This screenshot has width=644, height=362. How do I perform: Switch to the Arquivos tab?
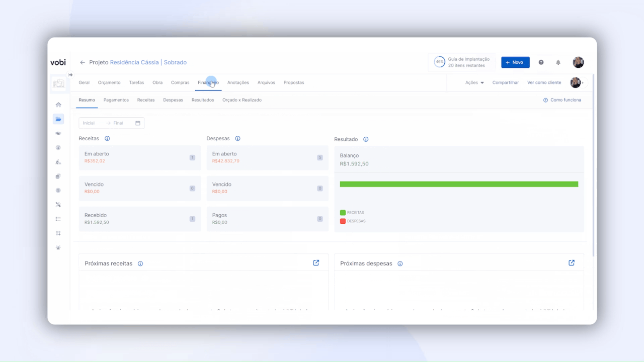click(266, 82)
